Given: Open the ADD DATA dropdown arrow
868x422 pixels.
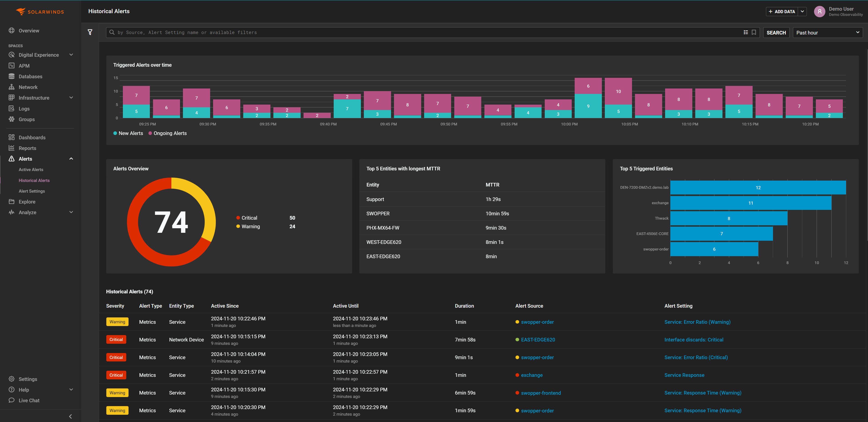Looking at the screenshot, I should coord(802,11).
